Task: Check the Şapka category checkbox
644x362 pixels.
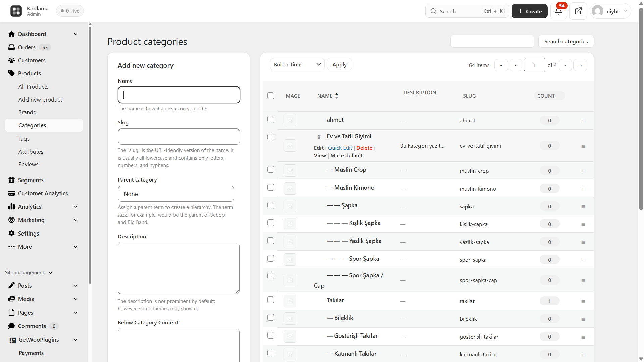Action: point(271,205)
